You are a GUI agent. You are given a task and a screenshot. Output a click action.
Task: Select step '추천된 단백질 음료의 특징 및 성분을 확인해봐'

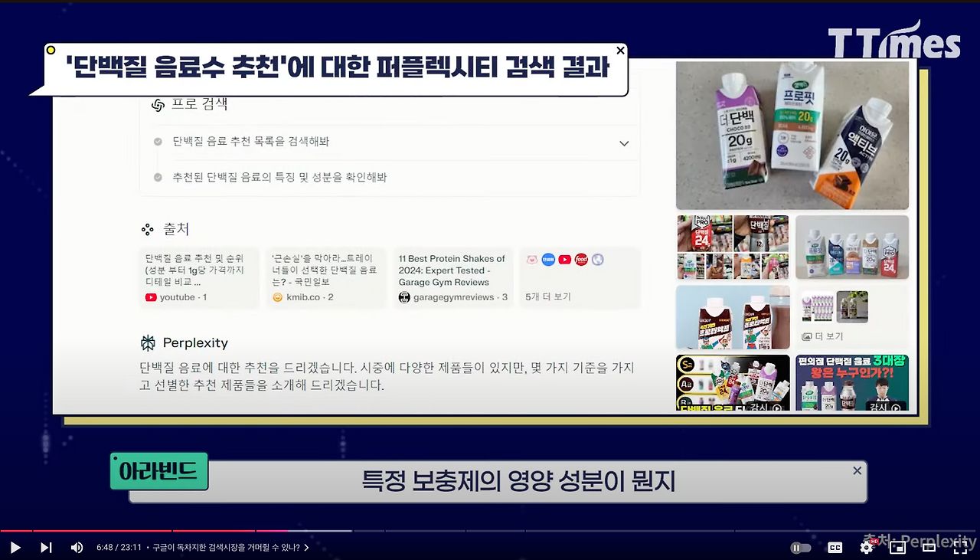tap(279, 177)
